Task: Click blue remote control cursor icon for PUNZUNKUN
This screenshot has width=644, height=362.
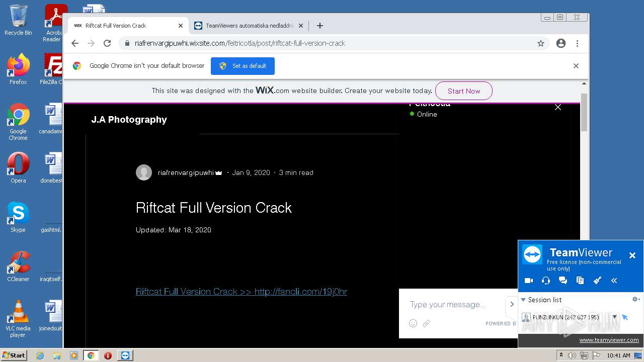Action: (x=625, y=317)
